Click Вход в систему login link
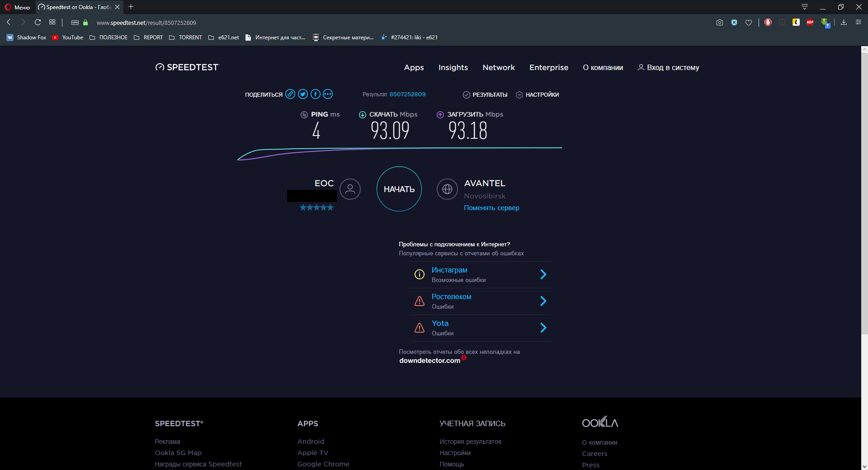 (668, 67)
